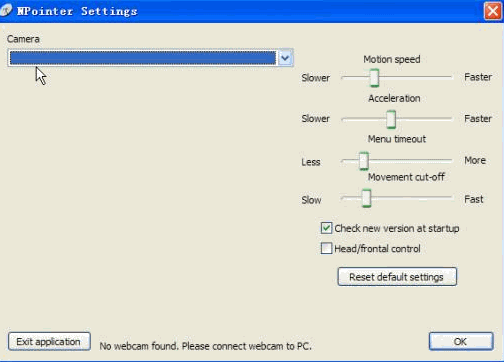Open the Camera dropdown arrow

tap(285, 58)
